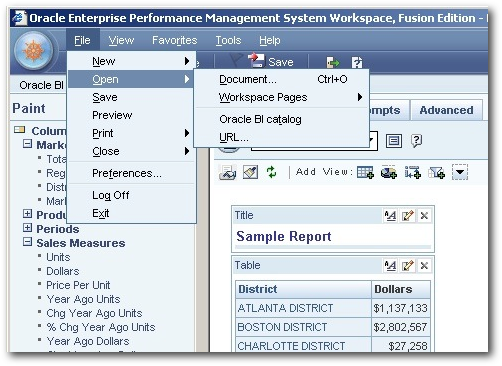Delete the Table view with its X icon
Viewport: 502px width, 366px height.
pos(424,266)
